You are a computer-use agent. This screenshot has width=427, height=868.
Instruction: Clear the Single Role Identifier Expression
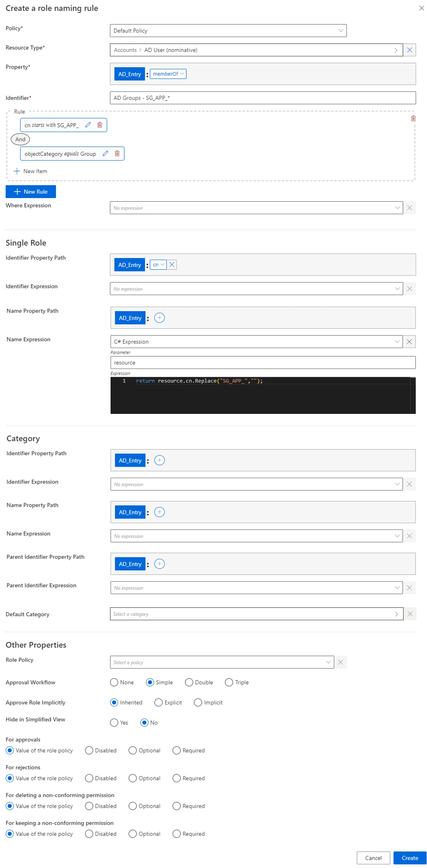(409, 289)
